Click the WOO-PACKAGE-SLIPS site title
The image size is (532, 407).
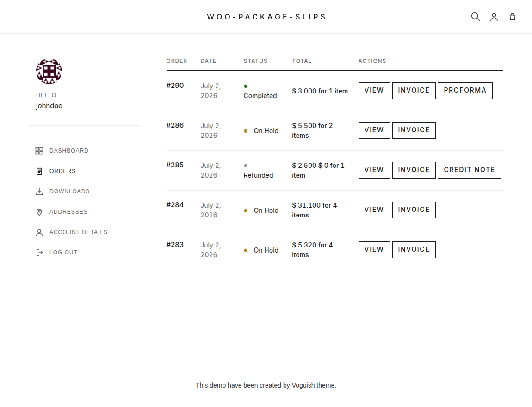point(266,17)
